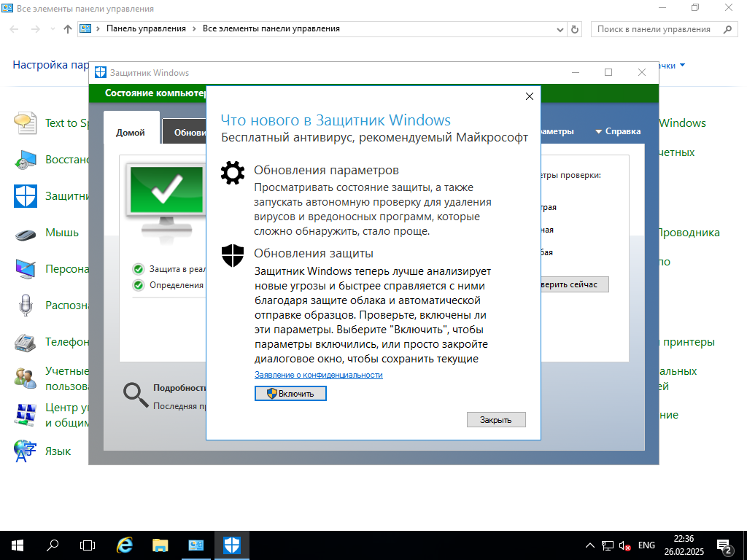The height and width of the screenshot is (560, 747).
Task: Open the Windows Start menu
Action: (18, 545)
